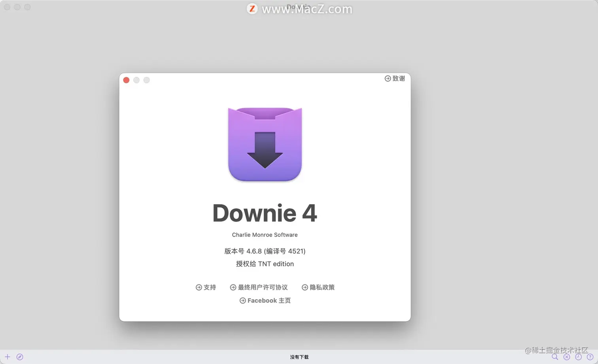Image resolution: width=598 pixels, height=364 pixels.
Task: Click the 版本号 4.6.8 version text
Action: [x=265, y=251]
